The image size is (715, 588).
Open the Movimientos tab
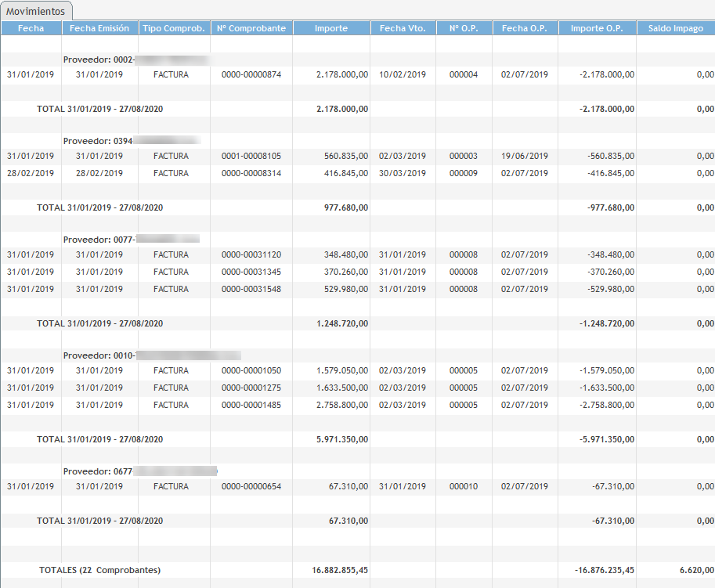coord(37,11)
